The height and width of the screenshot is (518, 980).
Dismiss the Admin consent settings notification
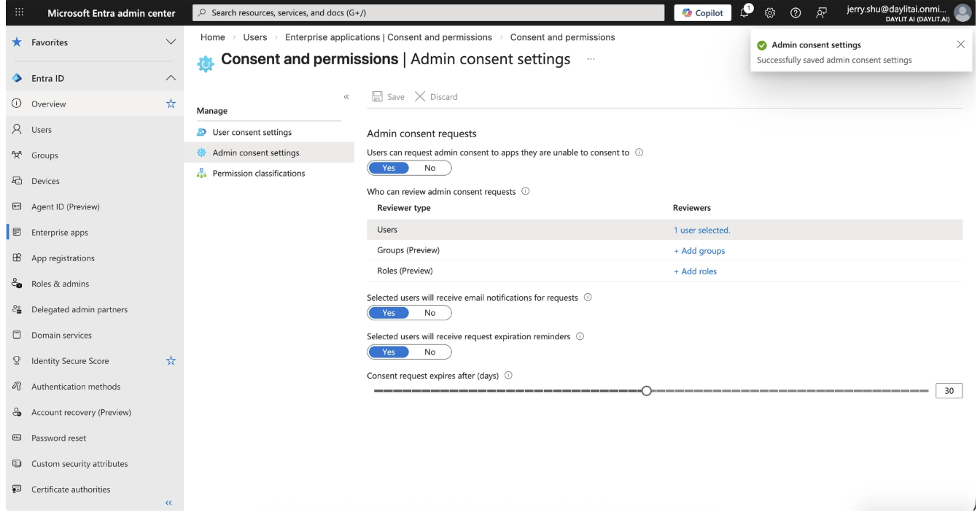point(960,45)
